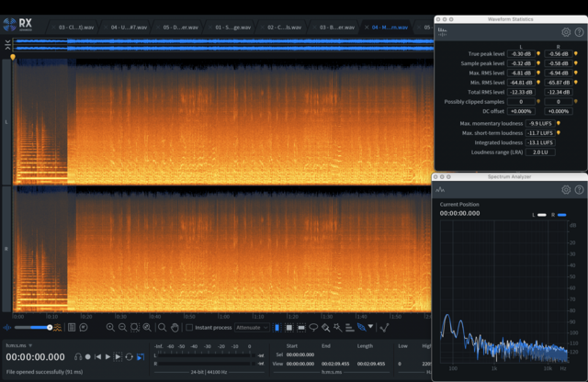Click the selection feathering feather icon
The image size is (588, 382).
click(x=361, y=327)
